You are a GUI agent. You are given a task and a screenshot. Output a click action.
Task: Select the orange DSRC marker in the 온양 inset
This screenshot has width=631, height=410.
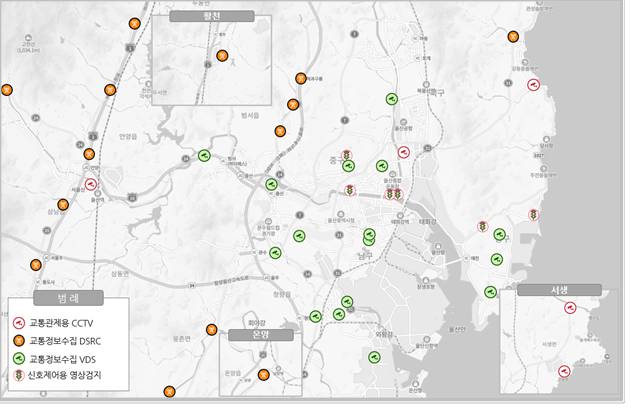tap(264, 375)
